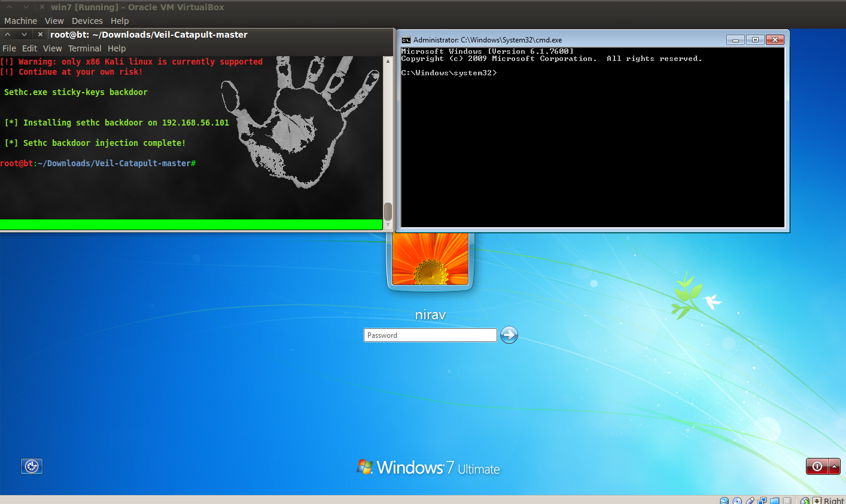Viewport: 846px width, 504px height.
Task: Open the VirtualBox View menu
Action: pyautogui.click(x=54, y=21)
